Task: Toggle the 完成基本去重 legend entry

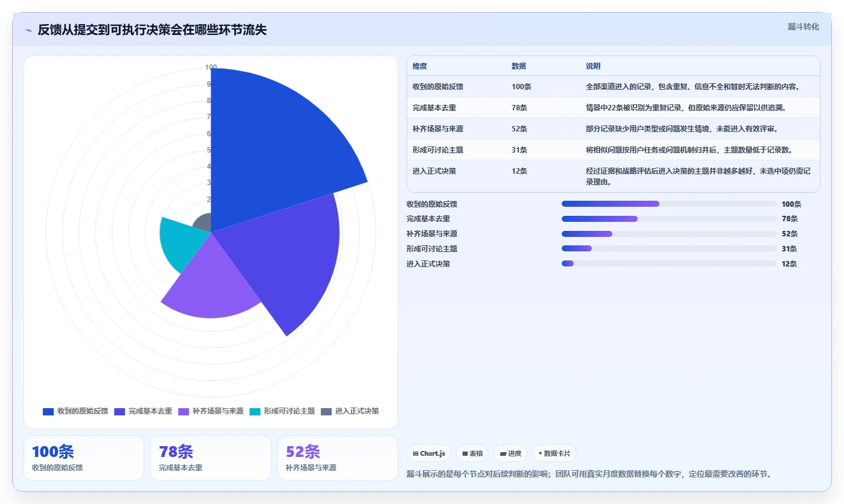Action: [143, 411]
